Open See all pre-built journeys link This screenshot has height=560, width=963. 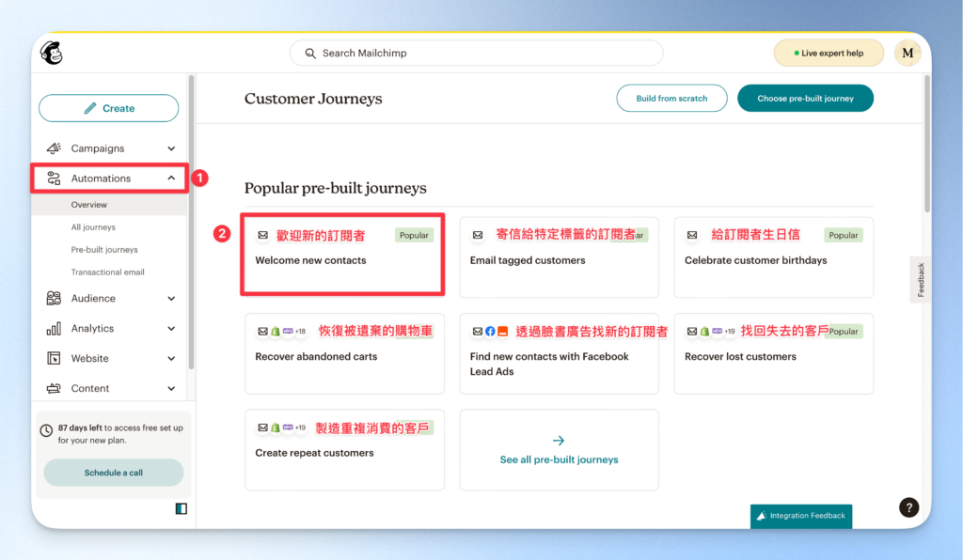[x=559, y=459]
